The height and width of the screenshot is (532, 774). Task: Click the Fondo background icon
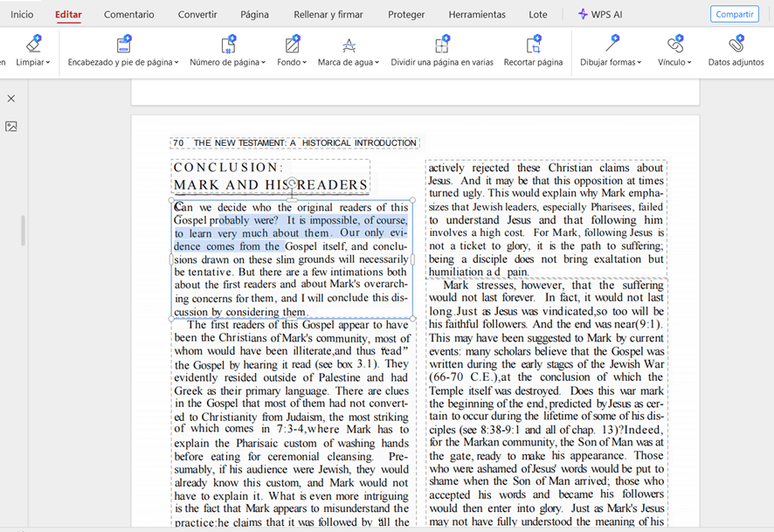point(292,45)
